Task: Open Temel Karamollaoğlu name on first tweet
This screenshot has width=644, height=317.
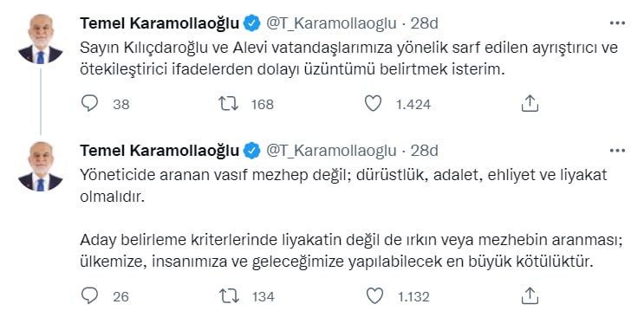Action: pos(159,23)
